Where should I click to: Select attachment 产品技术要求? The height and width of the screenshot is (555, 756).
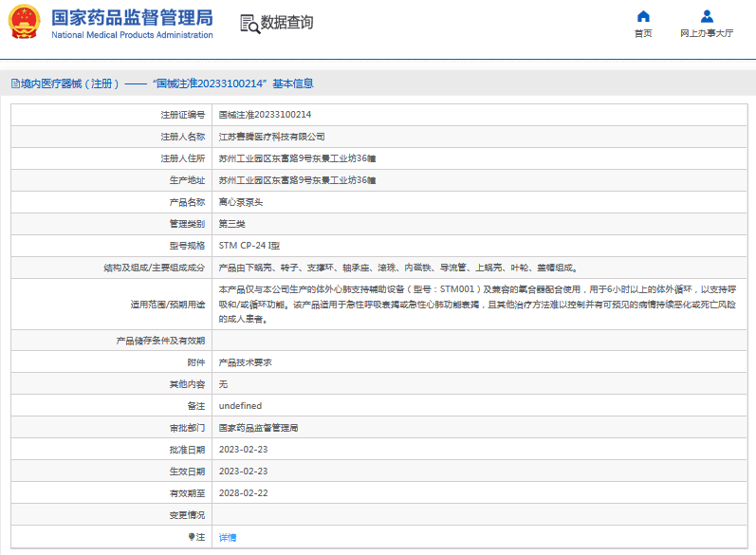click(245, 362)
